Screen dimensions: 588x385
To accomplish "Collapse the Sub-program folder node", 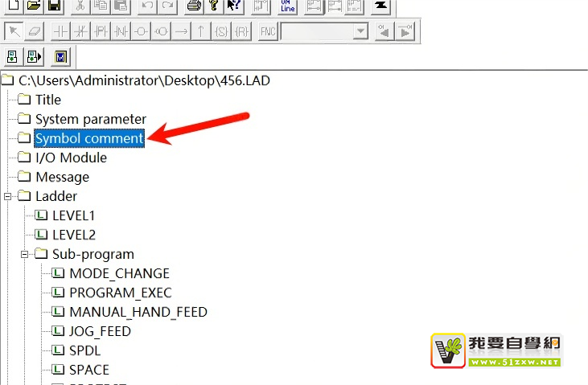I will pos(25,254).
